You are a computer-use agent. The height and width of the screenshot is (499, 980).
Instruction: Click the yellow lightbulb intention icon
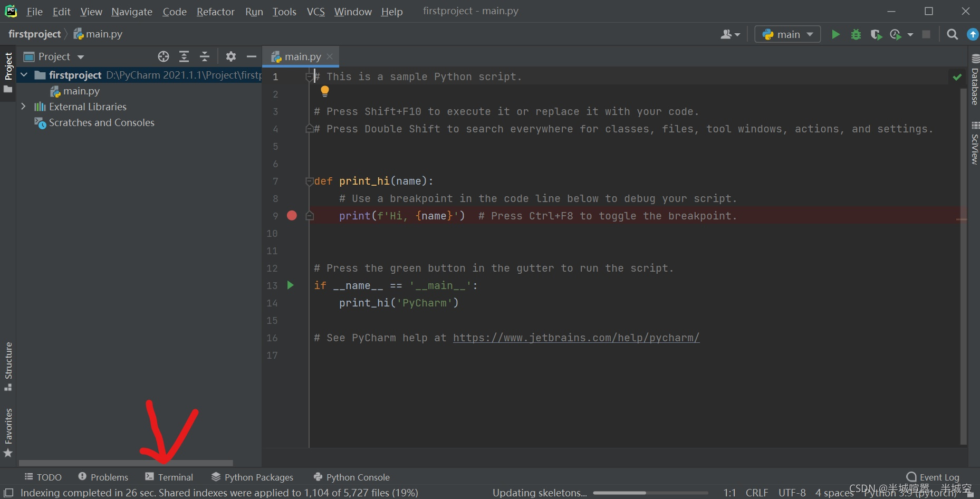tap(325, 91)
